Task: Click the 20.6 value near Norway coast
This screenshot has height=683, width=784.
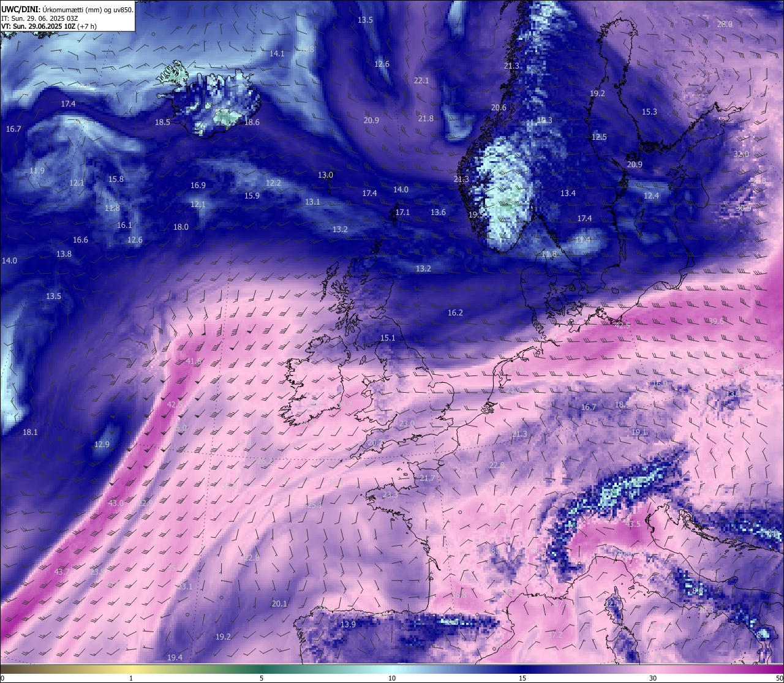Action: click(x=499, y=107)
